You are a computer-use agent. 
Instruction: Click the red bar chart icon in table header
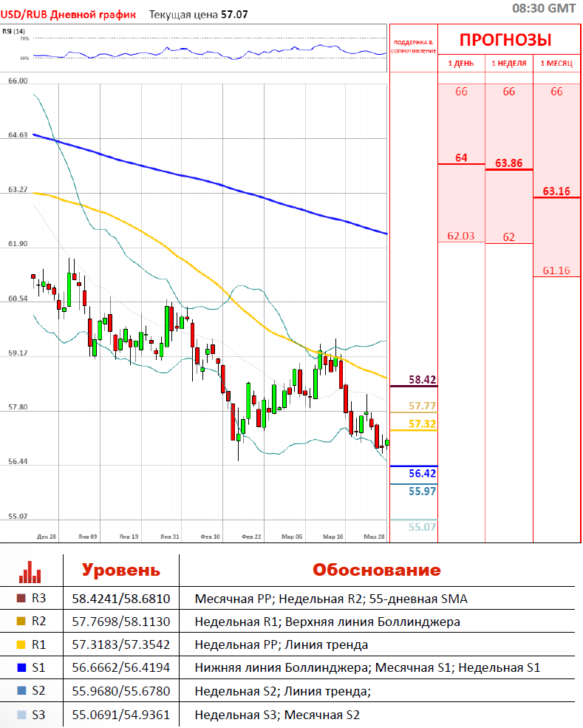tap(30, 571)
